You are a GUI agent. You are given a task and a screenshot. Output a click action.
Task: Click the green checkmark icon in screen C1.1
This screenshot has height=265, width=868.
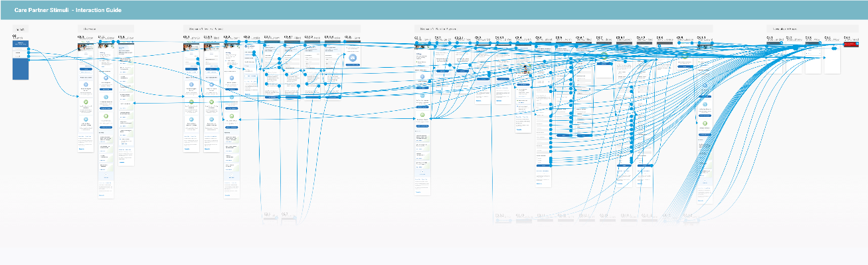(x=86, y=102)
